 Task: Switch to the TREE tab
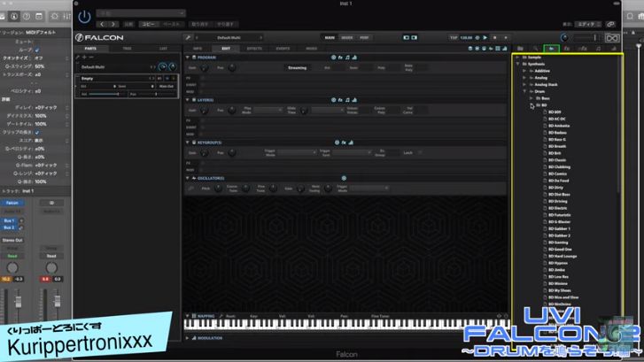(x=127, y=49)
